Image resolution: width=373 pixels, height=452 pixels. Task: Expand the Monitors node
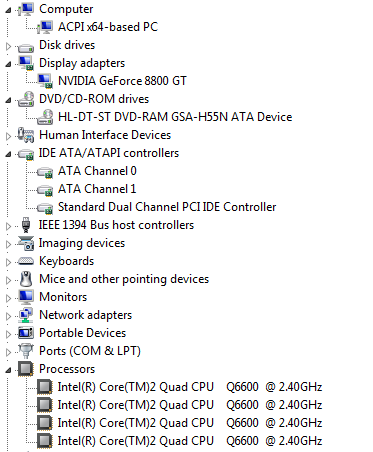click(x=9, y=298)
